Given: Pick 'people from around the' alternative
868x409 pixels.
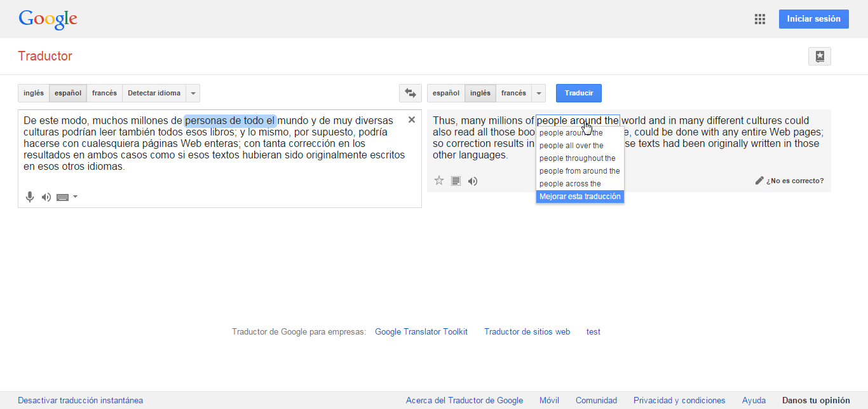Looking at the screenshot, I should pyautogui.click(x=580, y=171).
